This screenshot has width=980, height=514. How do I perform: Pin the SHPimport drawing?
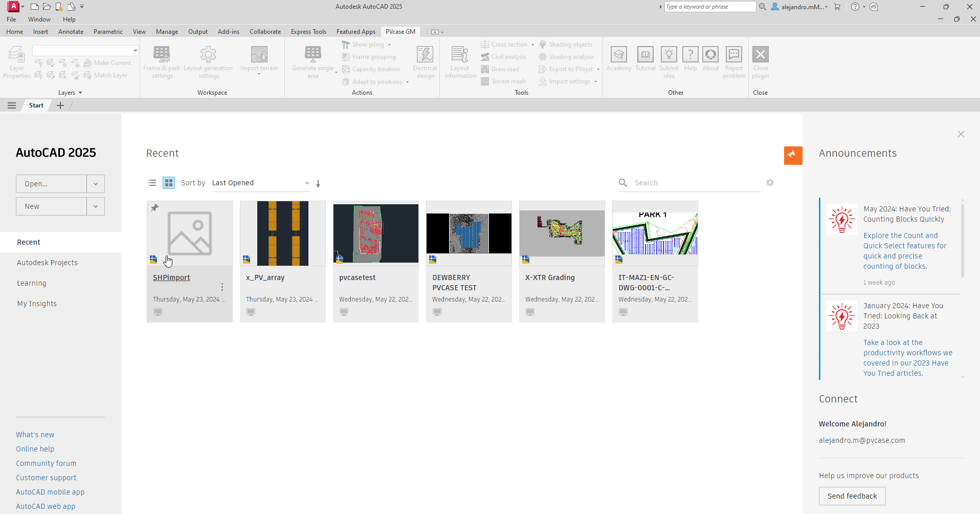pyautogui.click(x=155, y=207)
